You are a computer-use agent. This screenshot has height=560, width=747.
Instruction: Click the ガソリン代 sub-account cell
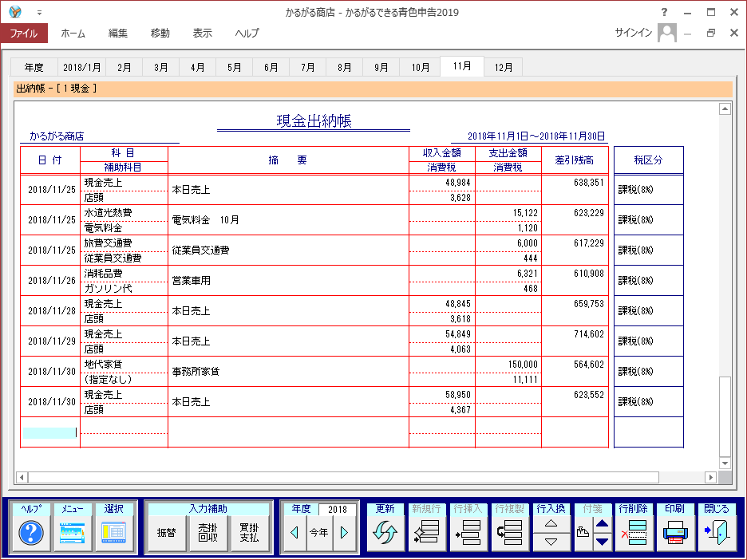pyautogui.click(x=124, y=289)
